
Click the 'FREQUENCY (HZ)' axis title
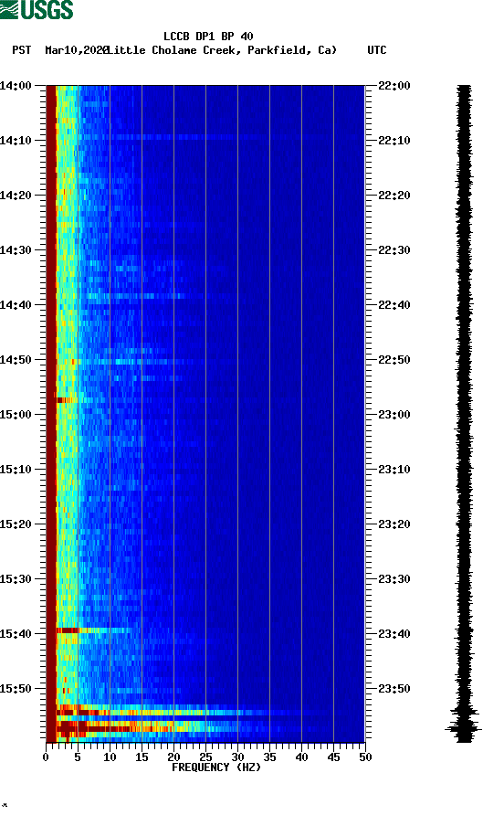[x=216, y=767]
